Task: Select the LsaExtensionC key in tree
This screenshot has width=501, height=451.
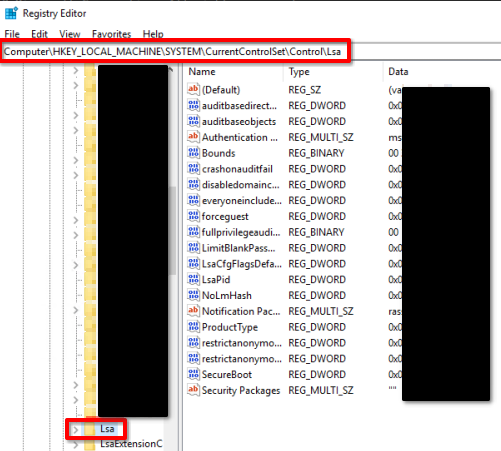Action: [x=131, y=444]
